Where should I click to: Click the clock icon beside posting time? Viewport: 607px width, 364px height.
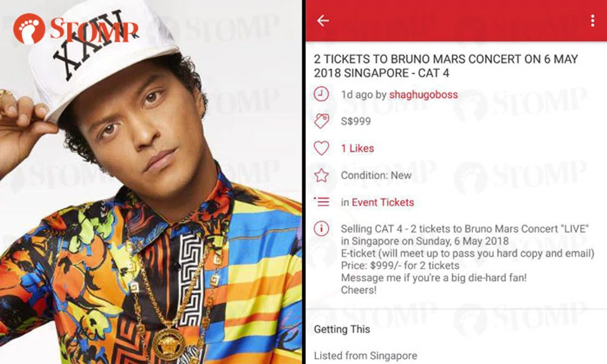point(321,94)
